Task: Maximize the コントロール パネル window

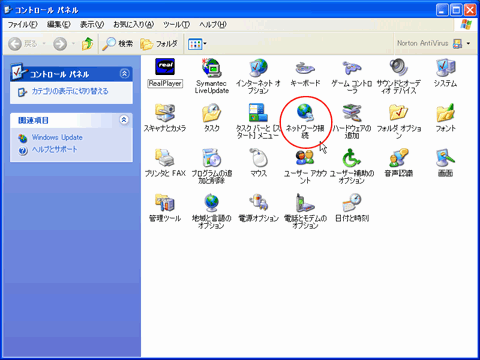Action: tap(456, 10)
